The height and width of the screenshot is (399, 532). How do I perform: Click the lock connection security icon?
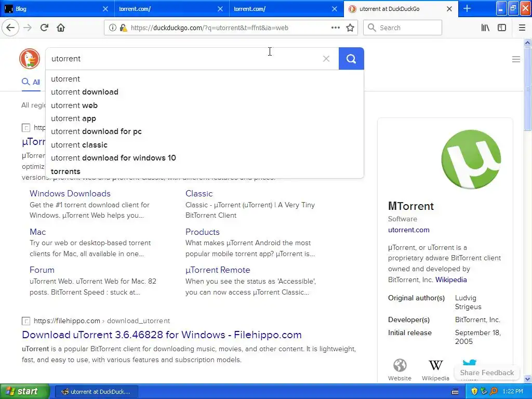(x=123, y=28)
